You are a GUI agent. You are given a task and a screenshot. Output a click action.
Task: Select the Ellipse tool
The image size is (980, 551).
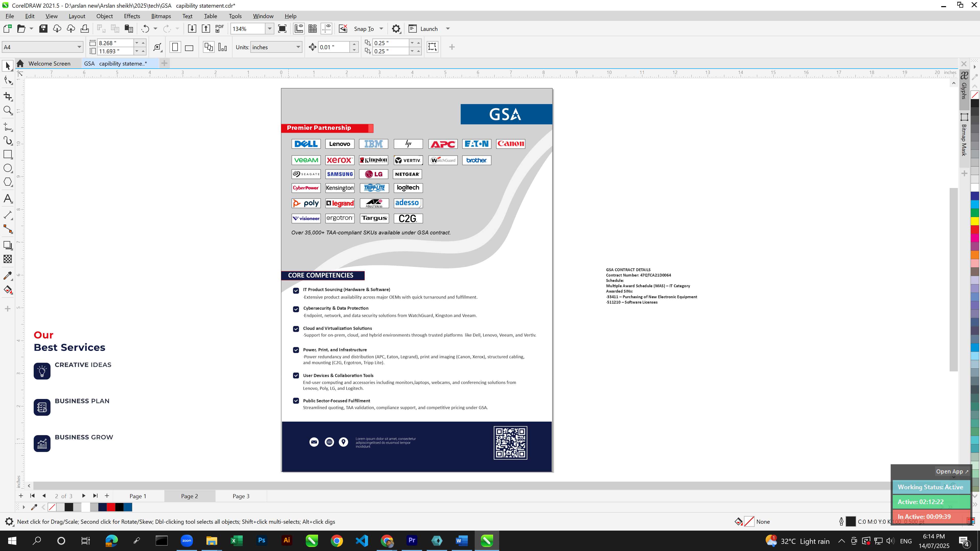click(x=8, y=168)
